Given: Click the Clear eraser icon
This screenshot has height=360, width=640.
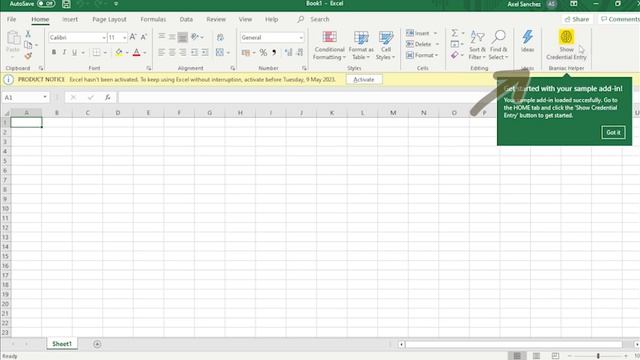Looking at the screenshot, I should (455, 55).
